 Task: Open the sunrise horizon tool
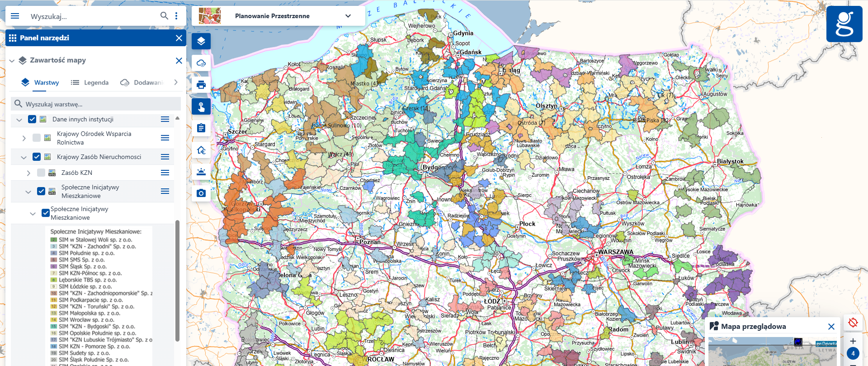pyautogui.click(x=201, y=172)
